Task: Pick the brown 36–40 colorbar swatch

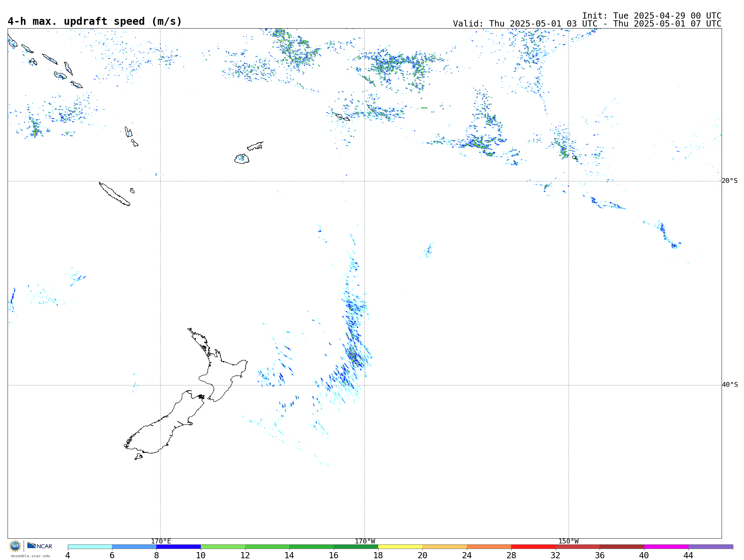Action: [x=622, y=547]
